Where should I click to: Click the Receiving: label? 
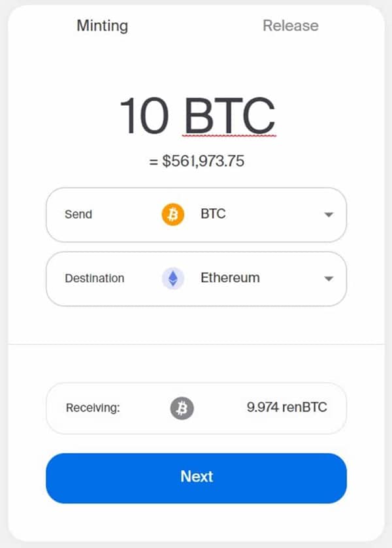(x=93, y=408)
